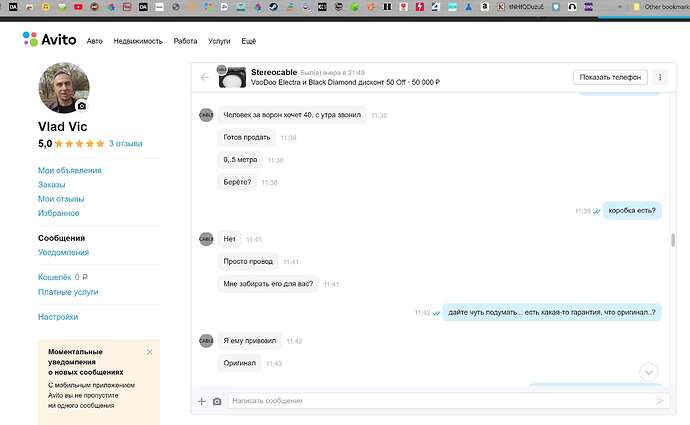This screenshot has width=690, height=425.
Task: Open the Недвижимость section
Action: pyautogui.click(x=138, y=41)
